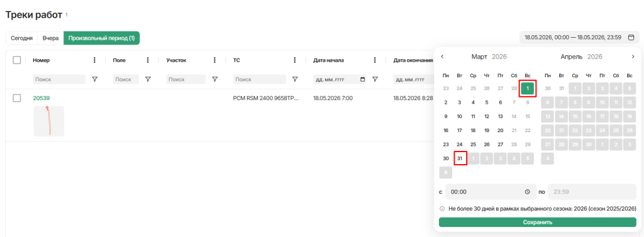
Task: Open column menu for Участок
Action: pyautogui.click(x=214, y=60)
